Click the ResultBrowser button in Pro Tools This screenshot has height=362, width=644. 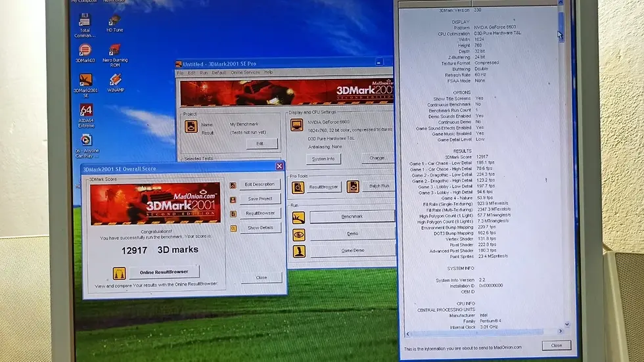(x=323, y=187)
